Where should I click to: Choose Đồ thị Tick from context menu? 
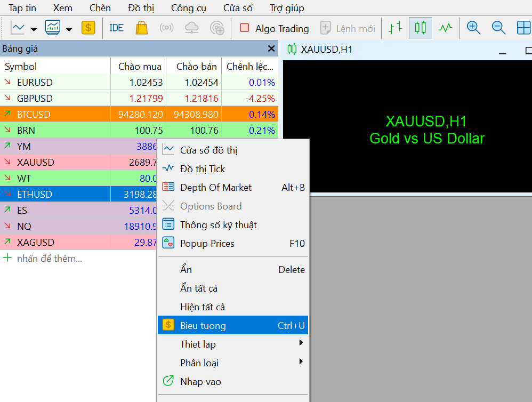(233, 168)
